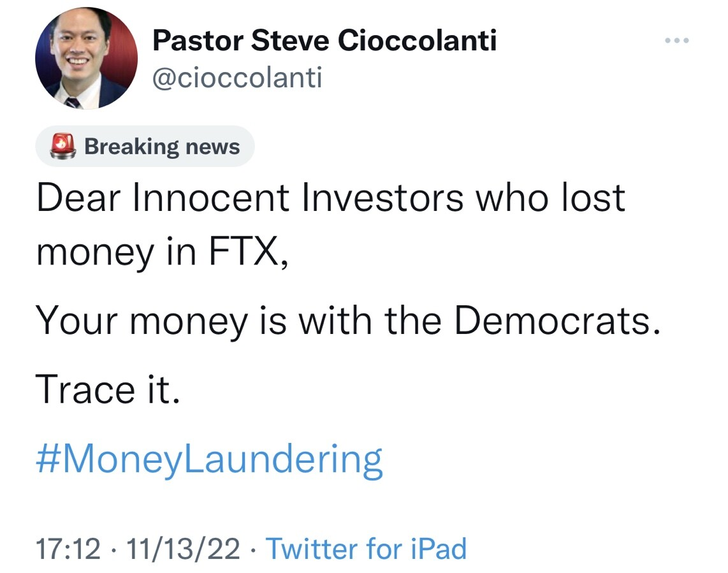Open the three-dot more options menu
Image resolution: width=728 pixels, height=573 pixels.
click(676, 41)
